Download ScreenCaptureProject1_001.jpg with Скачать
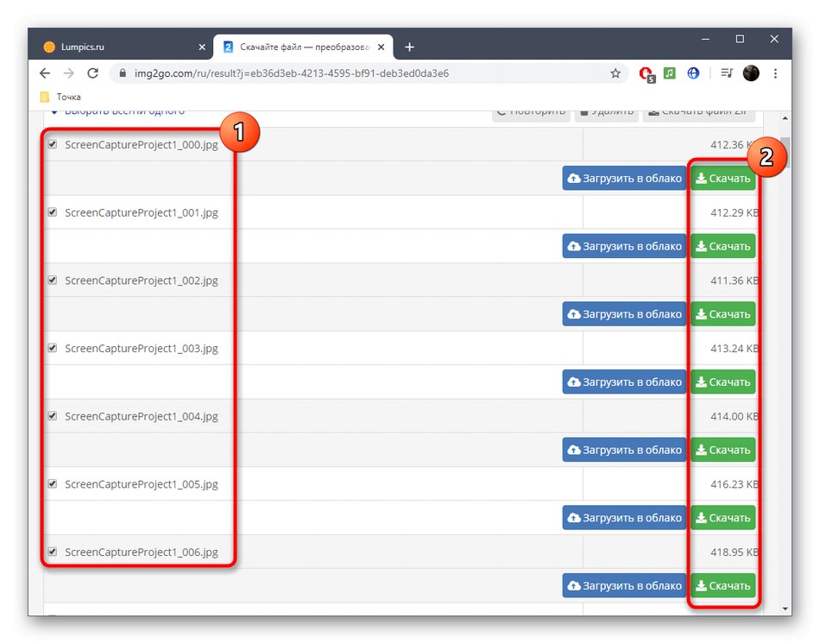The width and height of the screenshot is (820, 644). tap(722, 246)
